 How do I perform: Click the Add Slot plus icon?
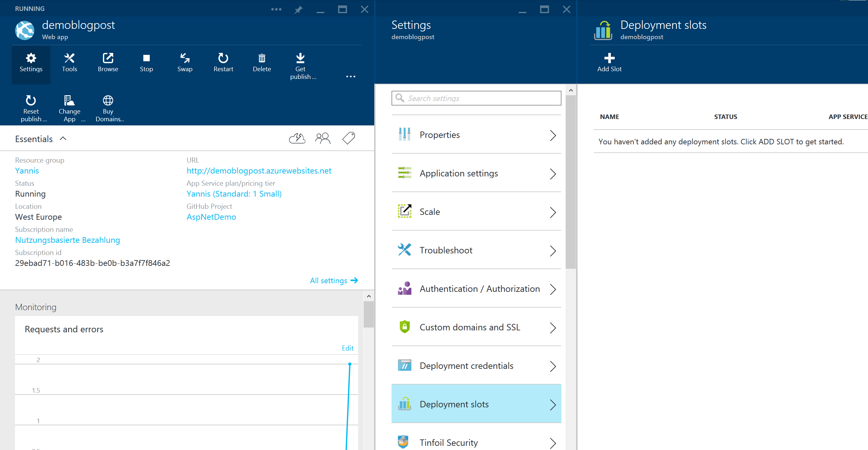coord(609,58)
